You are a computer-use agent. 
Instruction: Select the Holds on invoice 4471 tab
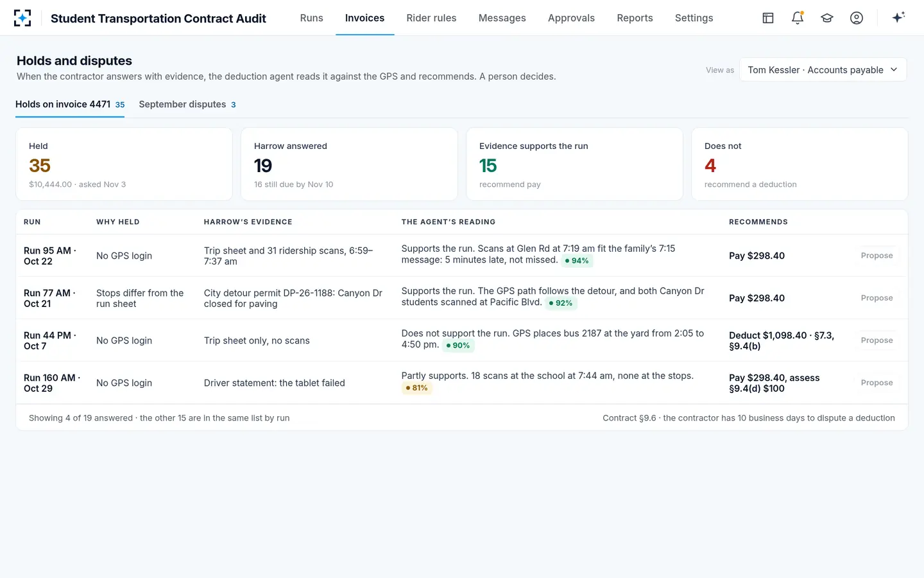70,105
